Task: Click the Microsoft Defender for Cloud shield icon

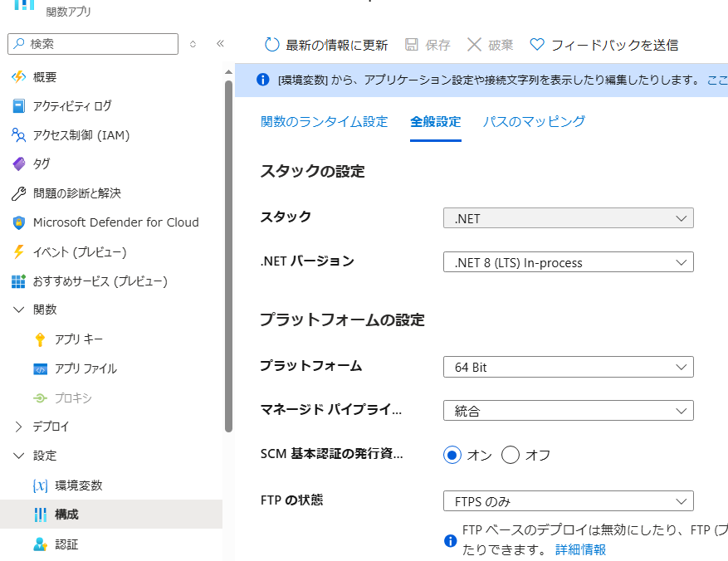Action: click(18, 222)
